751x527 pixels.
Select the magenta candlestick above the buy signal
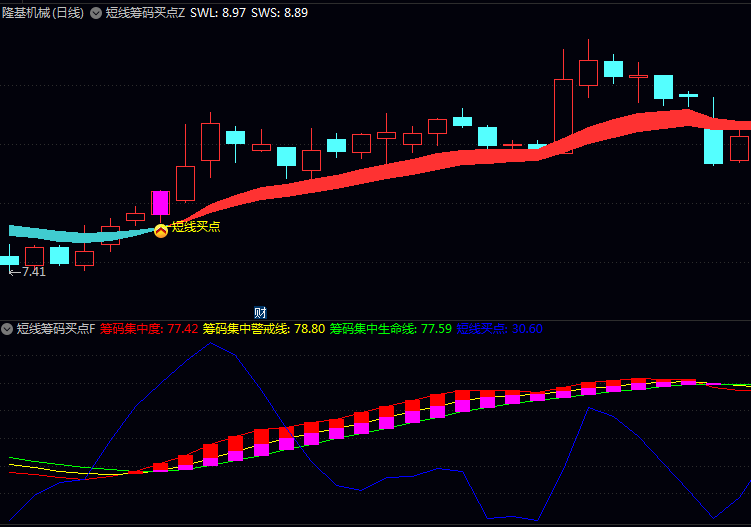(160, 203)
